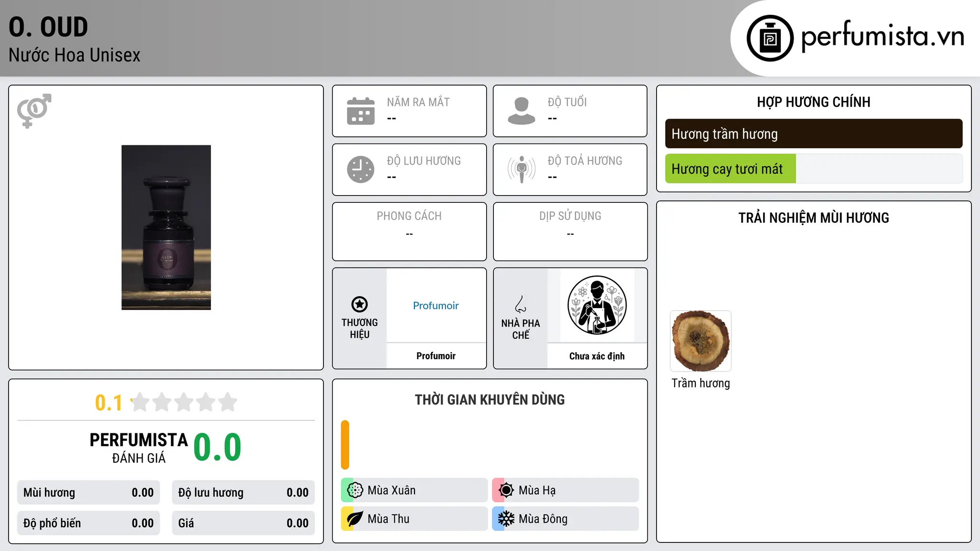This screenshot has width=980, height=551.
Task: Click the Mùa Hạ sun icon
Action: click(x=506, y=490)
